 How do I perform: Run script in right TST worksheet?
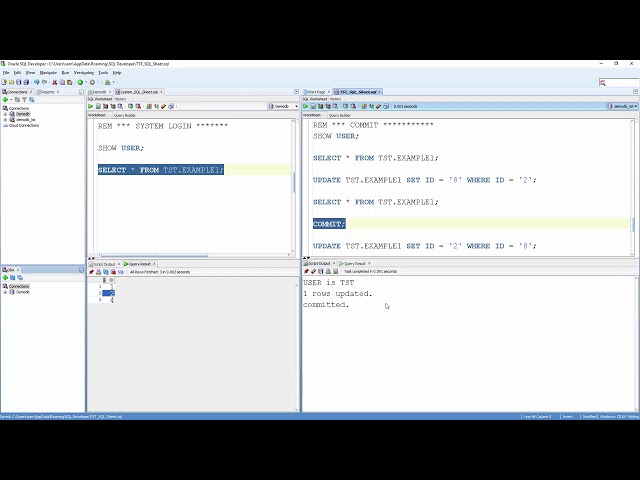point(313,107)
